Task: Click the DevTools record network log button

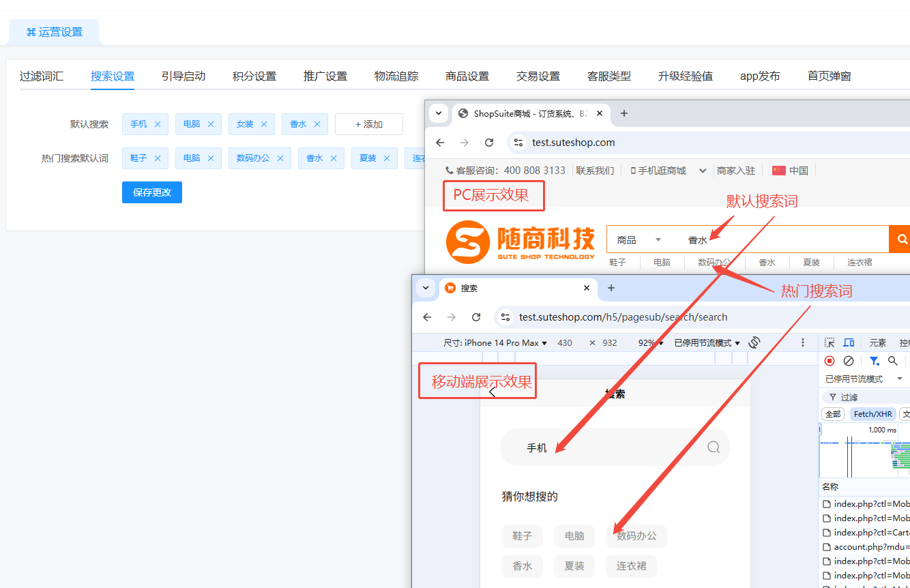Action: [830, 361]
